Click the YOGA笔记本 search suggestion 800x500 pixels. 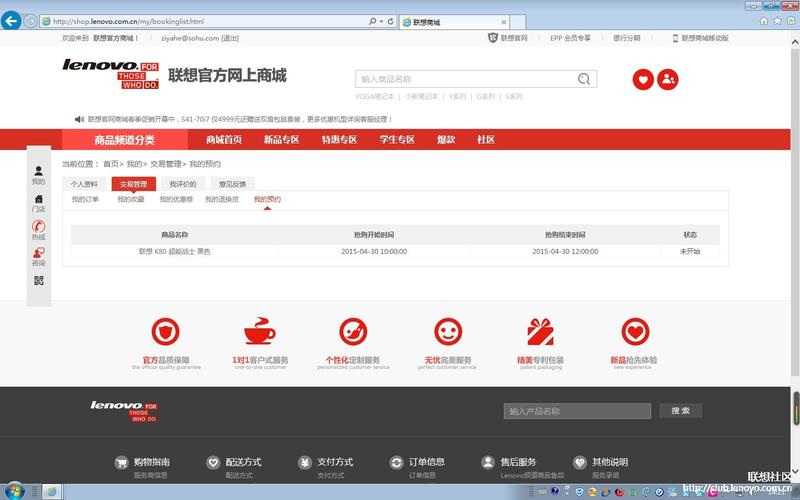[374, 96]
